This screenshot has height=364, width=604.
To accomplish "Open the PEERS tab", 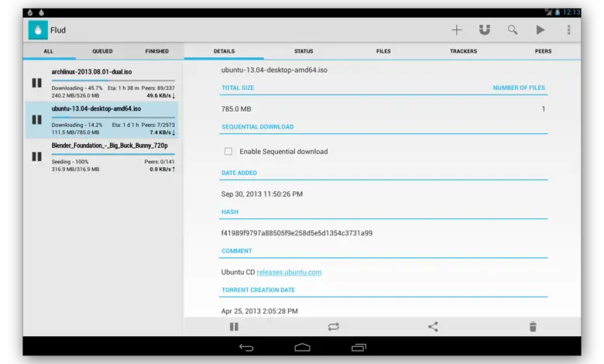I will click(x=543, y=51).
